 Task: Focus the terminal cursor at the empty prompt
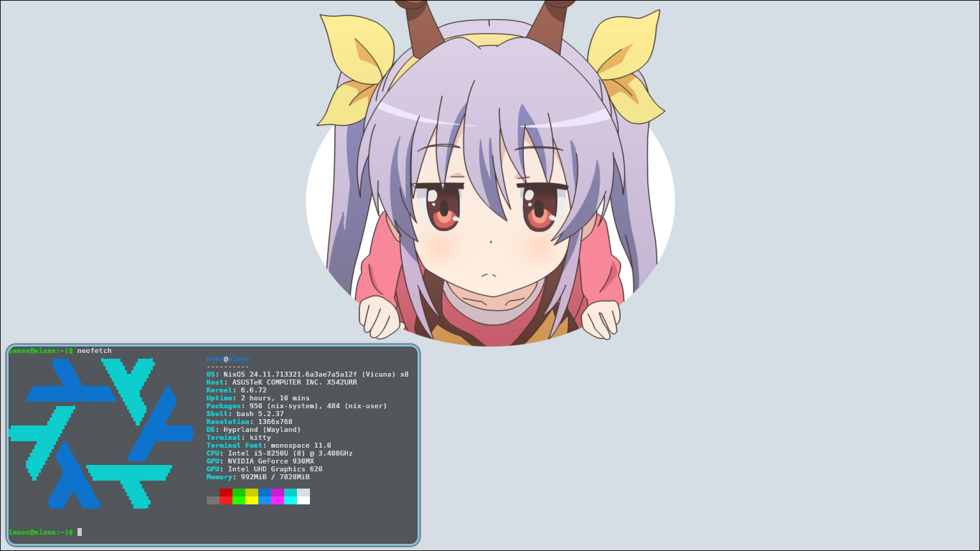pyautogui.click(x=80, y=532)
